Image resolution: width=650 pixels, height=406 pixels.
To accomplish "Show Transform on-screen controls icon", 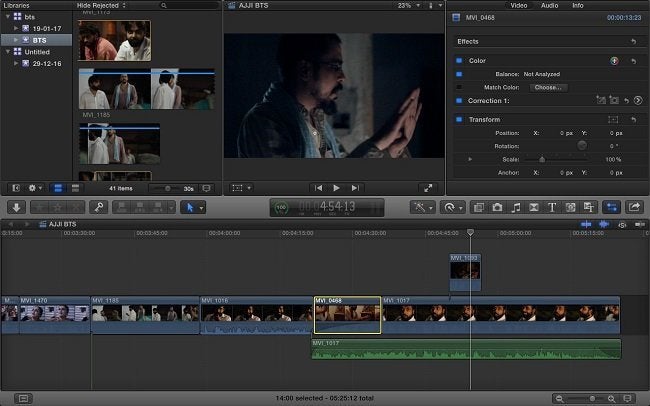I will [x=613, y=119].
